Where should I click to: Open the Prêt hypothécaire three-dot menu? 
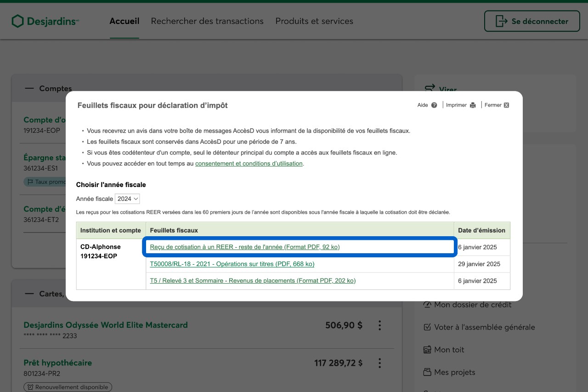tap(379, 363)
